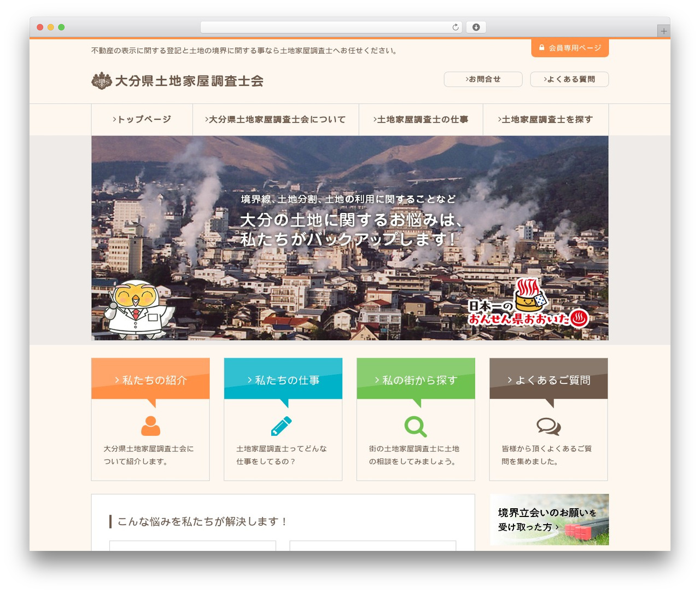This screenshot has width=700, height=593.
Task: Open the トップページ menu item
Action: pyautogui.click(x=142, y=119)
